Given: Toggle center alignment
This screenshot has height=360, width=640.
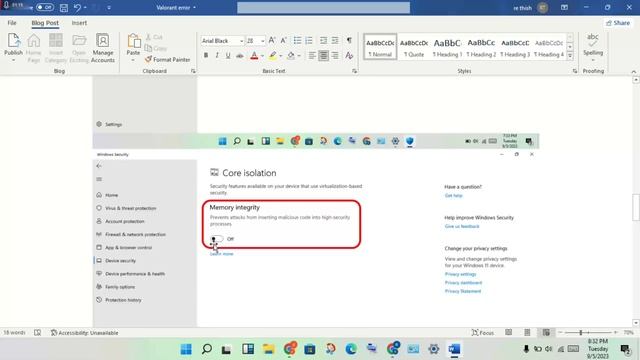Looking at the screenshot, I should coord(323,56).
